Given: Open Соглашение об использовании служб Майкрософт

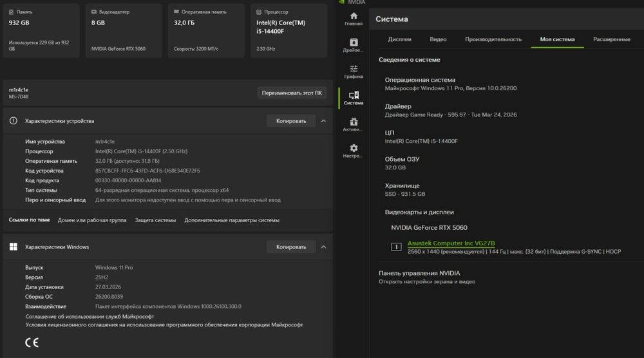Looking at the screenshot, I should click(x=90, y=316).
